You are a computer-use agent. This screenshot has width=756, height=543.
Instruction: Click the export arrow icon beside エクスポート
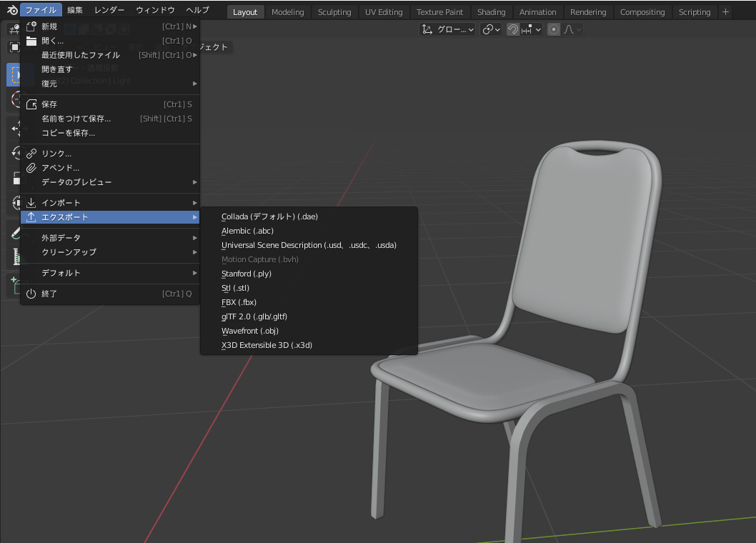pyautogui.click(x=31, y=217)
